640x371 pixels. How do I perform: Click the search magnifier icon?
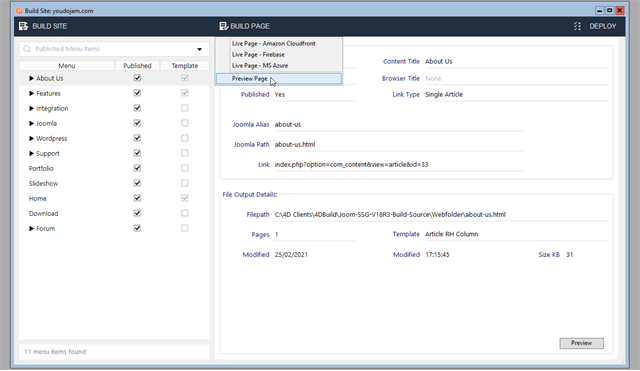(x=27, y=49)
